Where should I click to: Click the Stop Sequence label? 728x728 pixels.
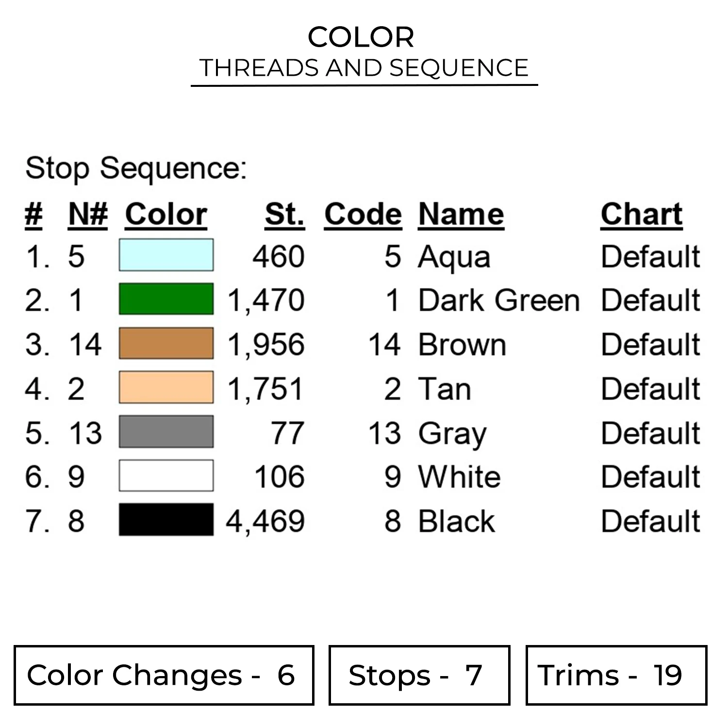pos(136,168)
